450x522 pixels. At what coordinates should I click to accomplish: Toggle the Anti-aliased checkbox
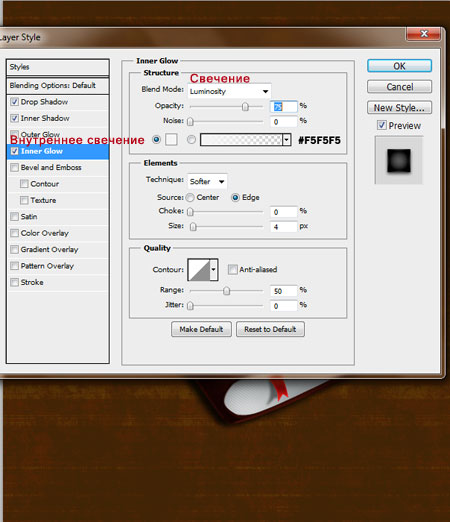pyautogui.click(x=233, y=269)
